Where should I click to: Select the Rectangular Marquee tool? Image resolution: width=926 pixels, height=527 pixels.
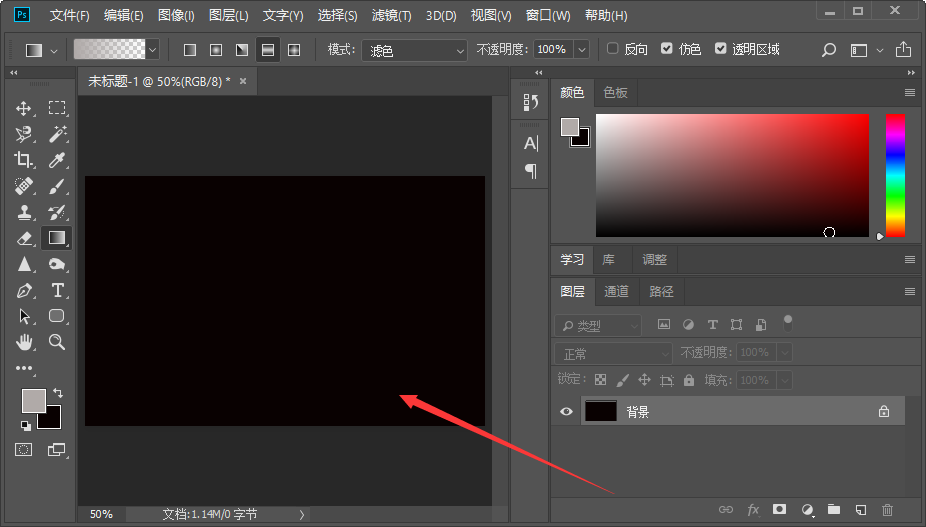coord(57,108)
